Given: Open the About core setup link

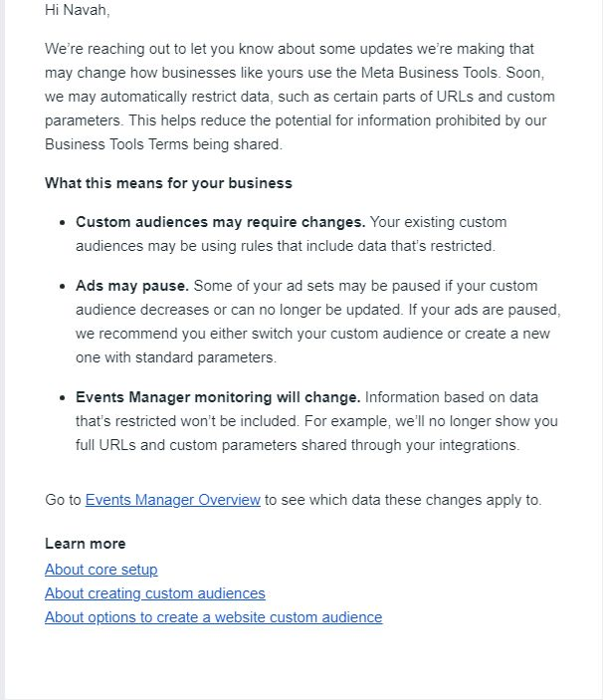Looking at the screenshot, I should [100, 570].
